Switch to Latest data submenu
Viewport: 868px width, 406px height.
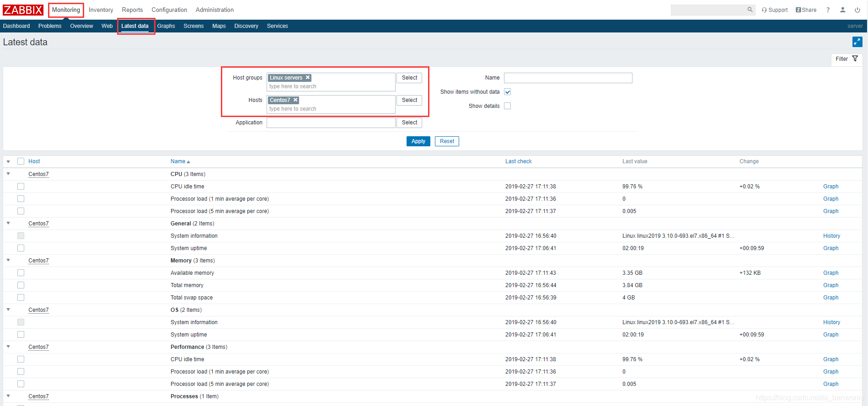click(x=135, y=26)
